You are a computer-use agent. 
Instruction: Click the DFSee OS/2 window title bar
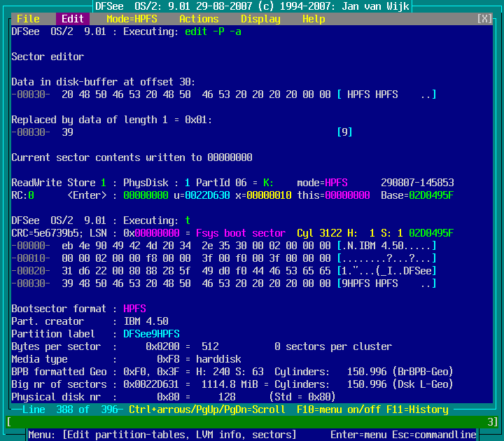click(x=252, y=6)
